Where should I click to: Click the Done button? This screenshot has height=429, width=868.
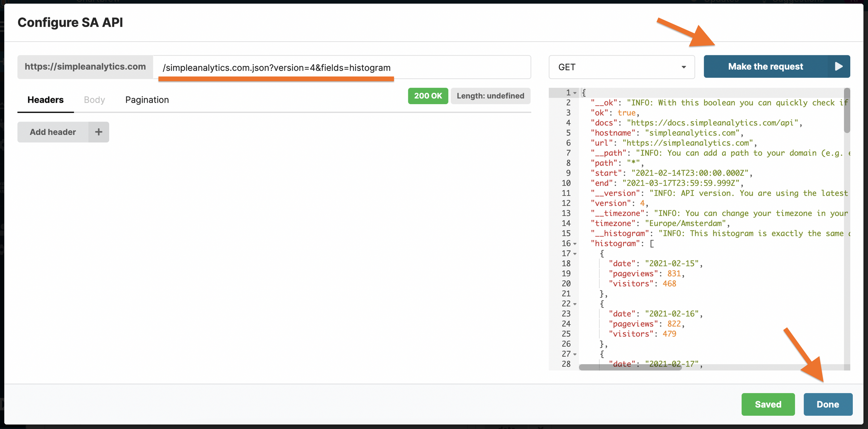pyautogui.click(x=828, y=404)
